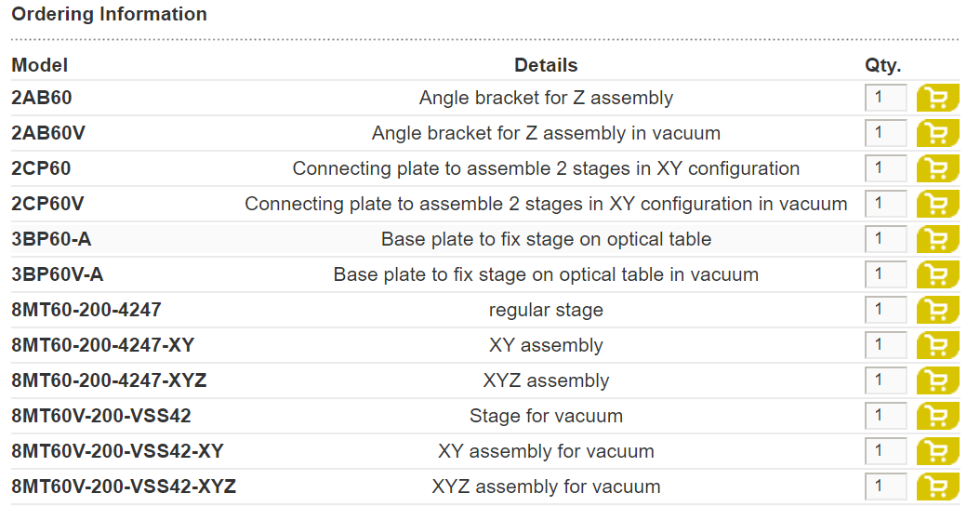Focus quantity box for 8MT60-200-4247
The image size is (980, 520).
[885, 310]
